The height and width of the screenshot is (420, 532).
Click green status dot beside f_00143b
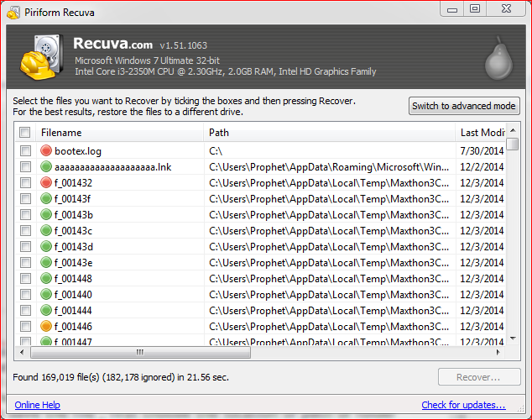[x=46, y=214]
